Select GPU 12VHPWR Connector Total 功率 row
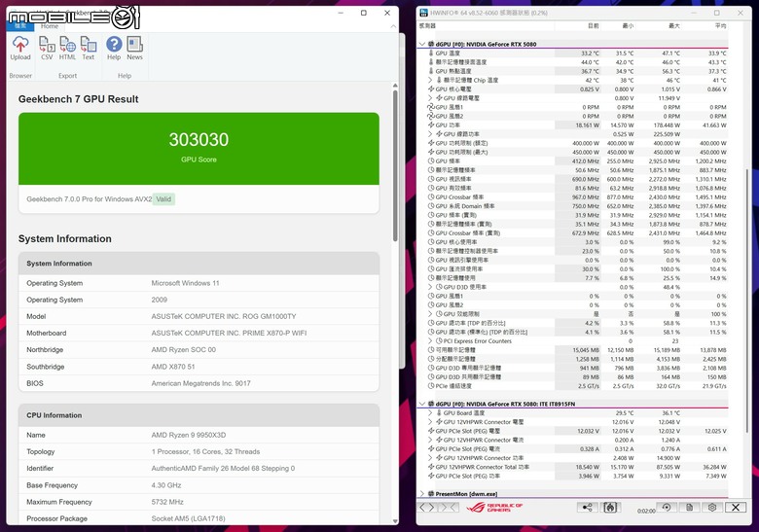The image size is (759, 532). pos(572,467)
